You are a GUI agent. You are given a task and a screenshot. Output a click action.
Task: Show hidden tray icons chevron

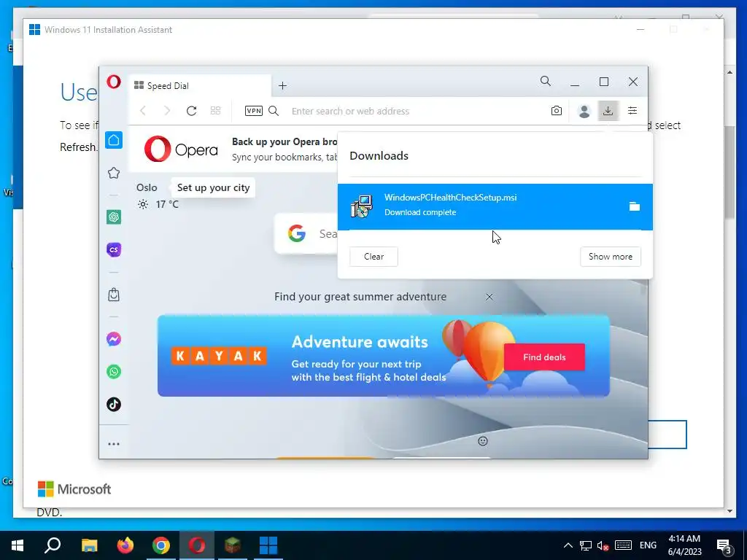(568, 545)
